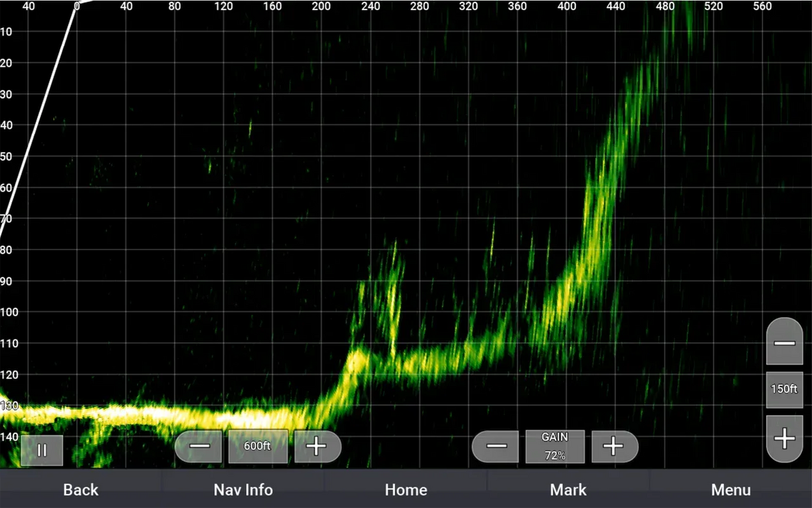Select the suspended fish return near 90 feet
812x508 pixels.
point(393,274)
